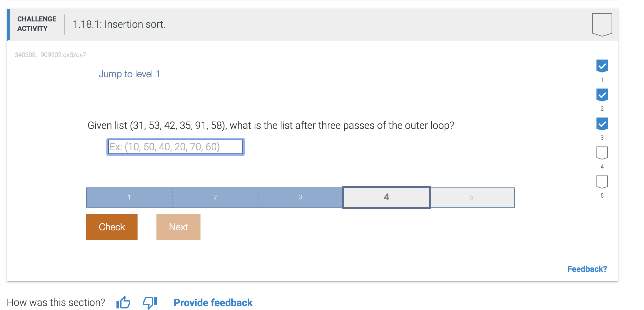Jump to level 1
Viewport: 644px width, 310px height.
[x=130, y=74]
